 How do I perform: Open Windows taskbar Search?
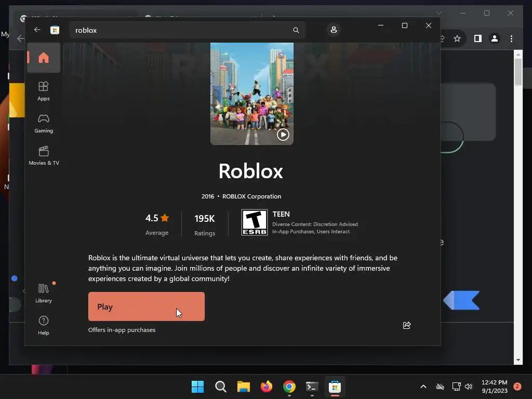[x=220, y=387]
